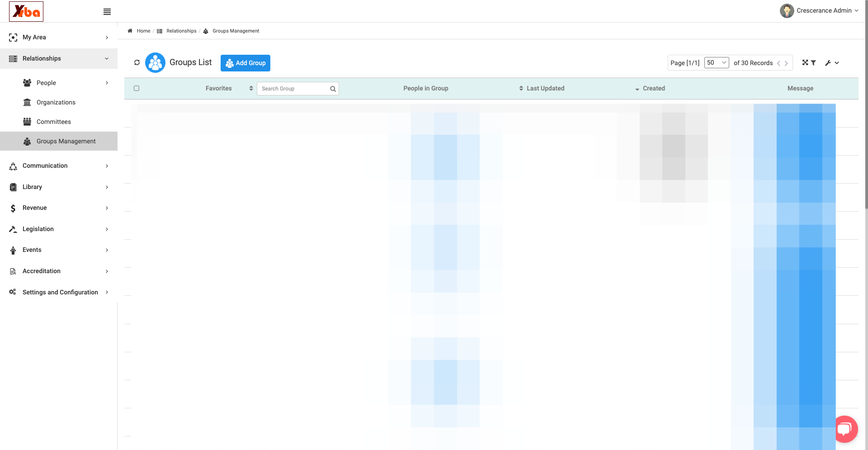Open the records-per-page dropdown showing 50

pyautogui.click(x=717, y=63)
